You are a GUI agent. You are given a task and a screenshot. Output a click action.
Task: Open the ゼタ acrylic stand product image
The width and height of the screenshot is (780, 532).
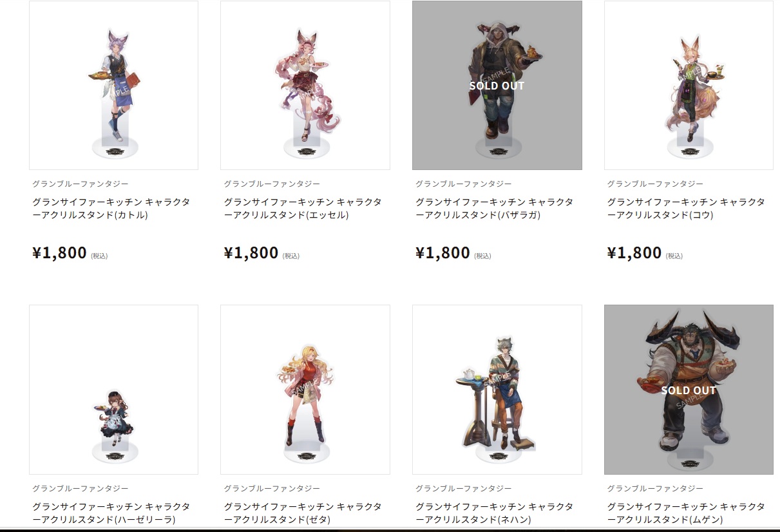click(305, 390)
